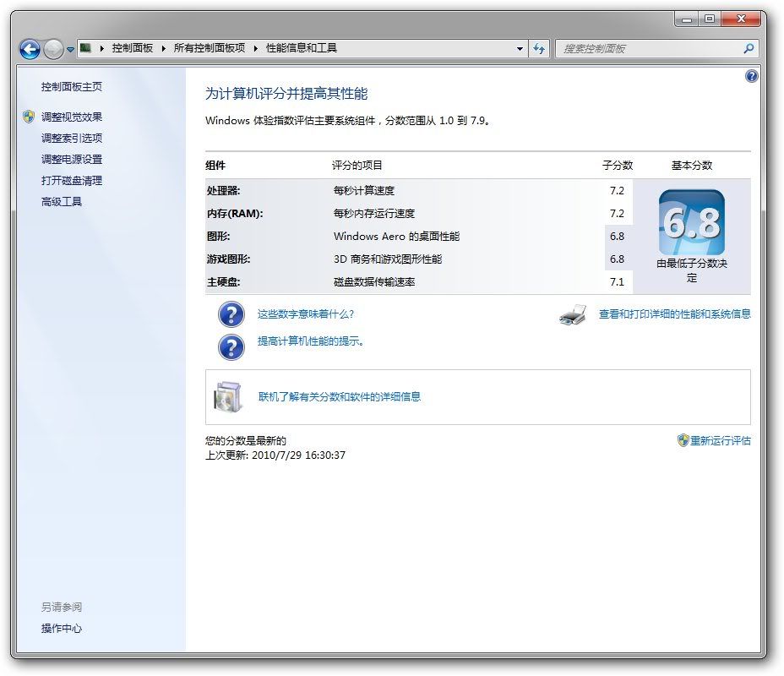Click the printer icon
Image resolution: width=784 pixels, height=676 pixels.
(573, 315)
